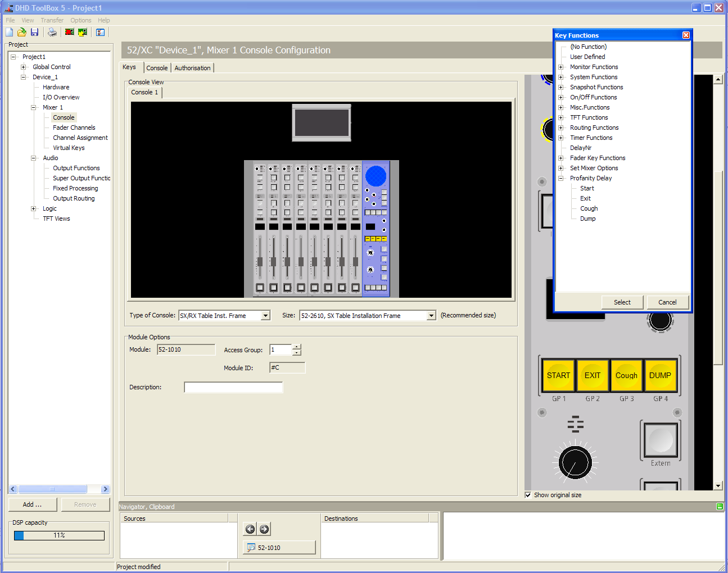Click the navigator back arrow icon
The width and height of the screenshot is (728, 573).
pyautogui.click(x=250, y=529)
